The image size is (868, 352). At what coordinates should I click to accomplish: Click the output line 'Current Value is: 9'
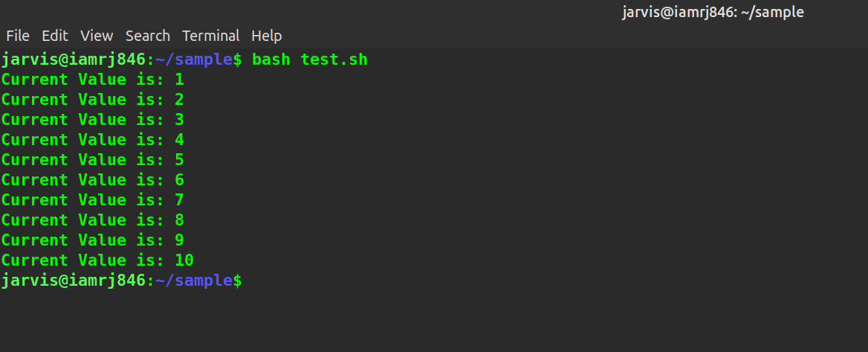(92, 240)
